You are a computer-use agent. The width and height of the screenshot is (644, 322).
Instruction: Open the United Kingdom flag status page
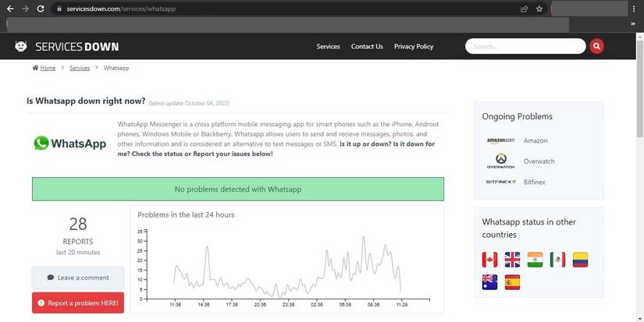[x=512, y=260]
